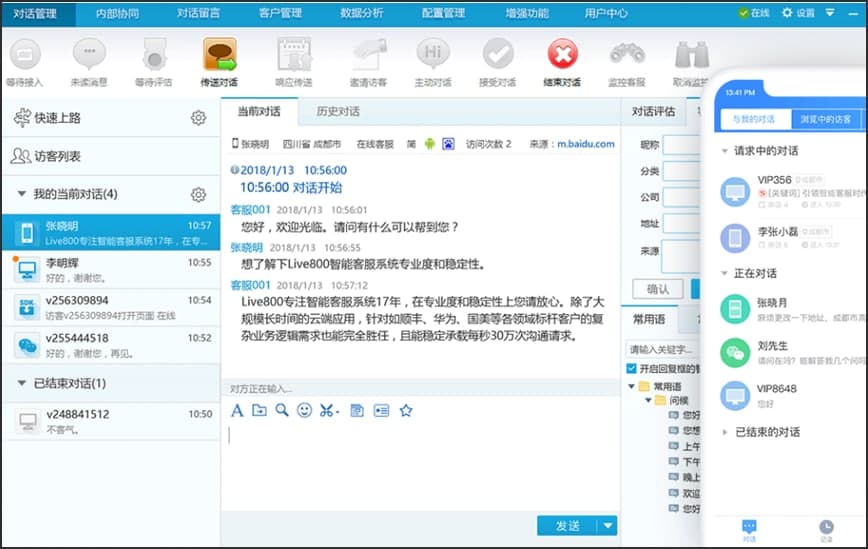The height and width of the screenshot is (549, 868).
Task: Collapse 请求中的对话 on mobile panel
Action: 724,151
